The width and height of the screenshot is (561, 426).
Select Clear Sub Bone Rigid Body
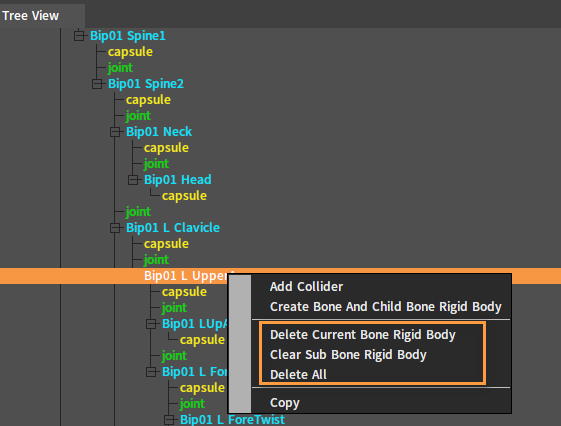pyautogui.click(x=348, y=354)
